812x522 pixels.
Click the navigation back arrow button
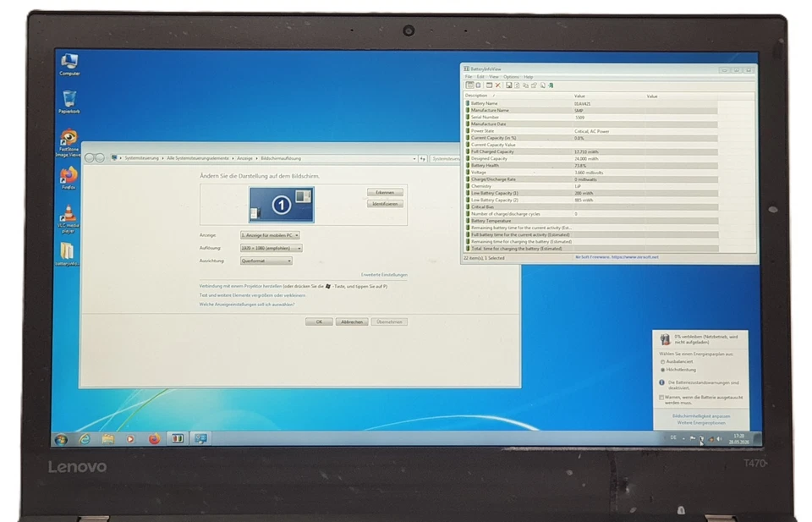point(90,158)
